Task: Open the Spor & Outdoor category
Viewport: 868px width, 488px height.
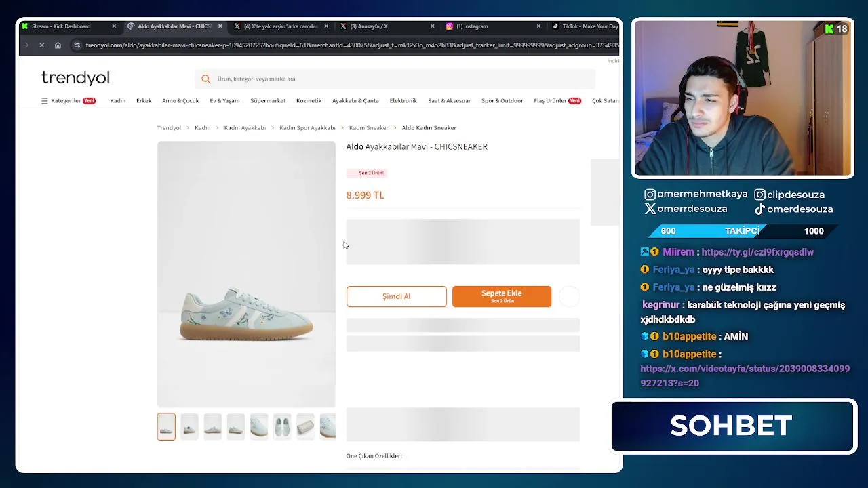Action: [x=502, y=101]
